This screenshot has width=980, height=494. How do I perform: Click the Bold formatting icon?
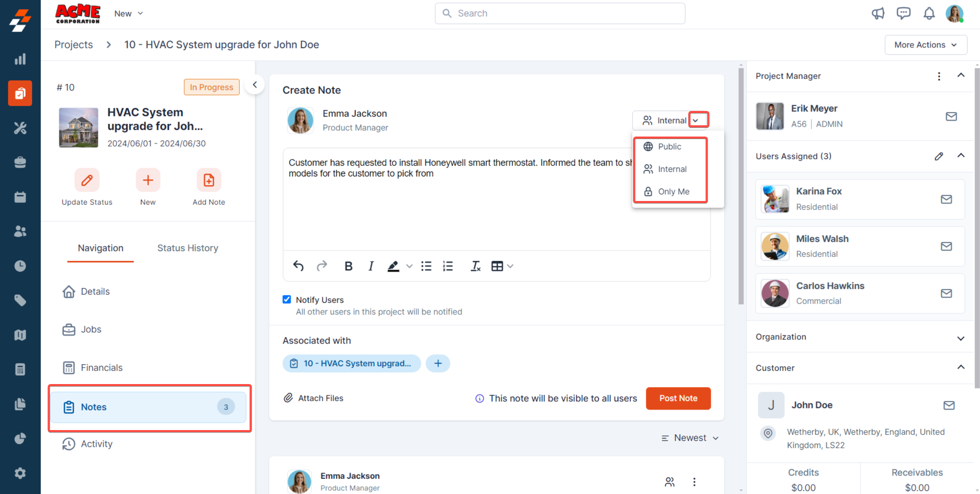pos(348,266)
